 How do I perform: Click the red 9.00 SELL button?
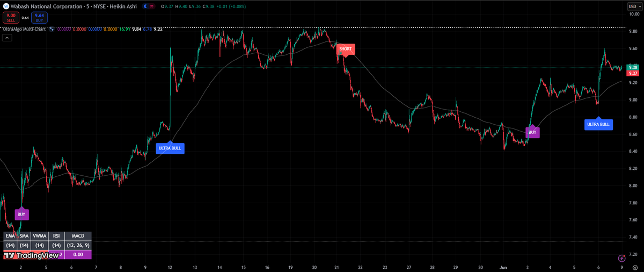11,18
